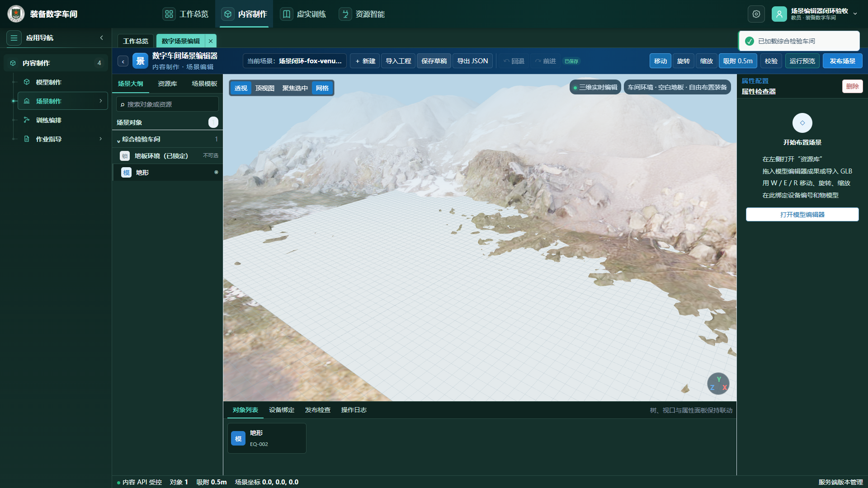Activate the 旋转 rotate tool
868x488 pixels.
(684, 61)
